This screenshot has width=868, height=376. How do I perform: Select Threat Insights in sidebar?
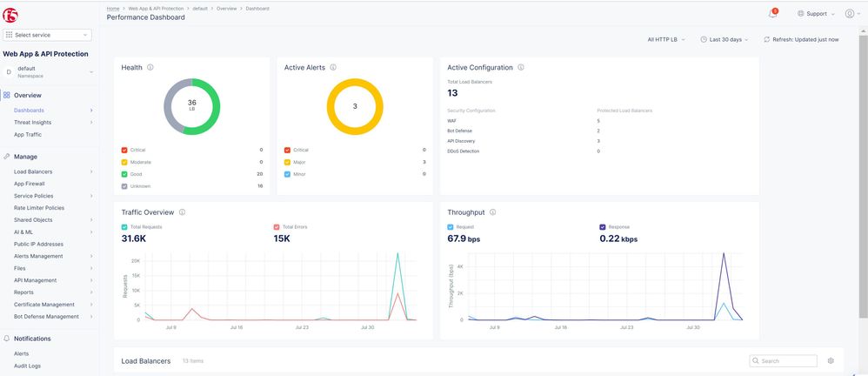pos(32,123)
